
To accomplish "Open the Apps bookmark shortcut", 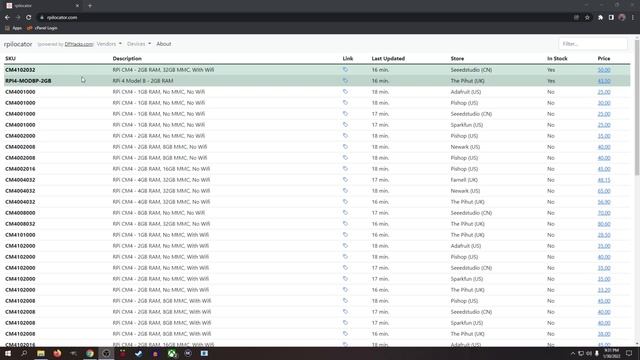I will (13, 28).
